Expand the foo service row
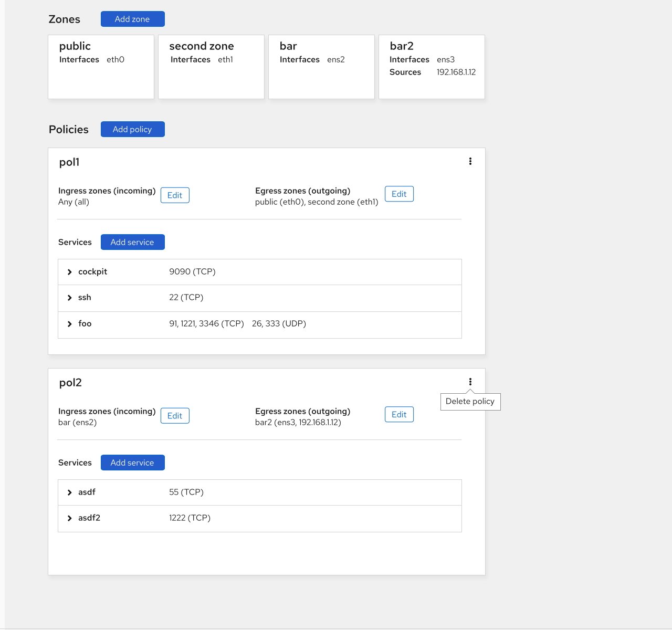 (69, 324)
